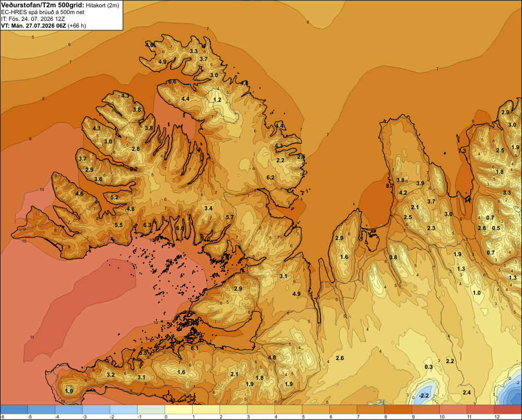Click the temperature value '1.2' on the map

tap(217, 100)
